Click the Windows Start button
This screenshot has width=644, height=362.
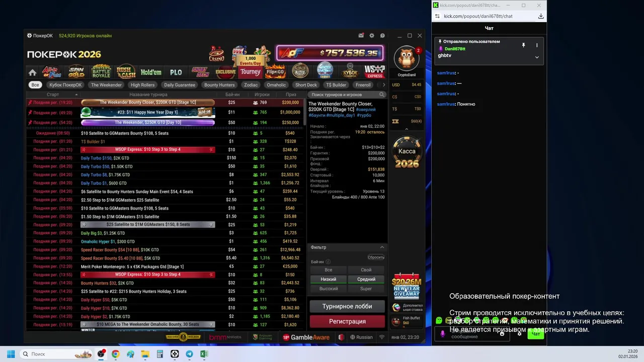coord(11,354)
